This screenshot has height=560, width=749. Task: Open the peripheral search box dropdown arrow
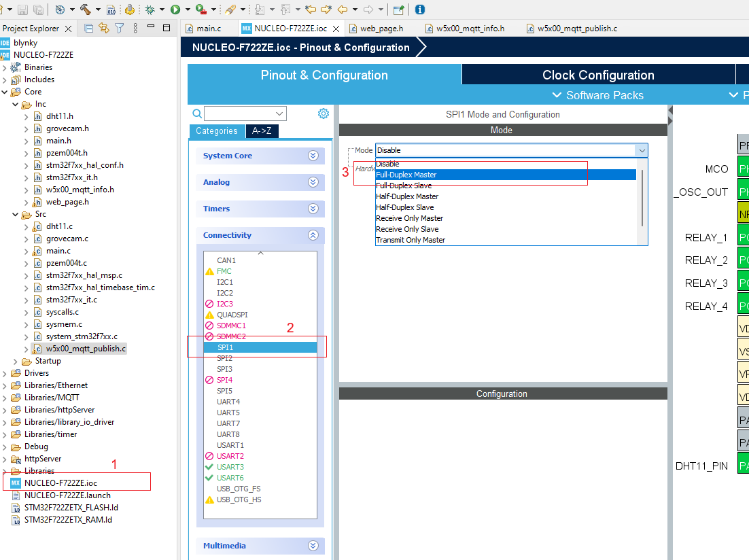point(279,113)
